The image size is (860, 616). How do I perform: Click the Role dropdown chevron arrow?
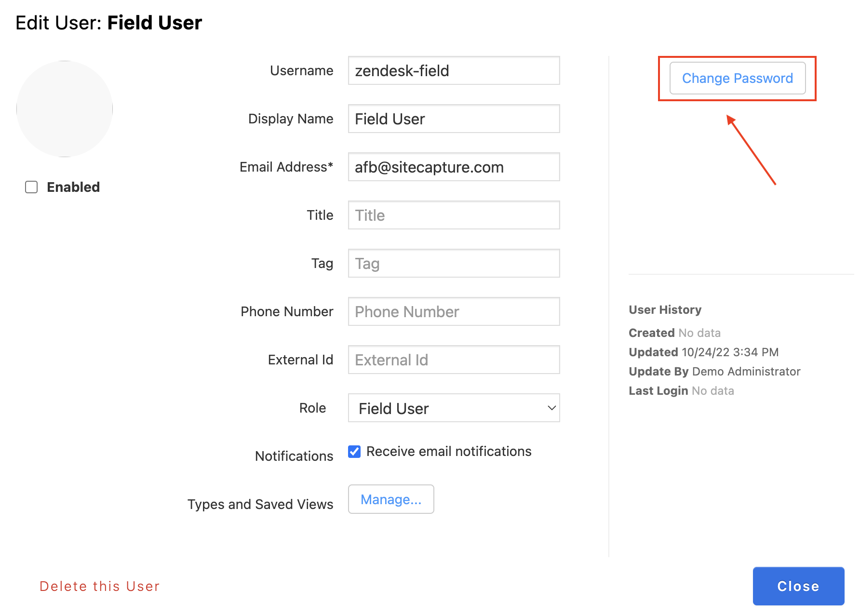551,408
